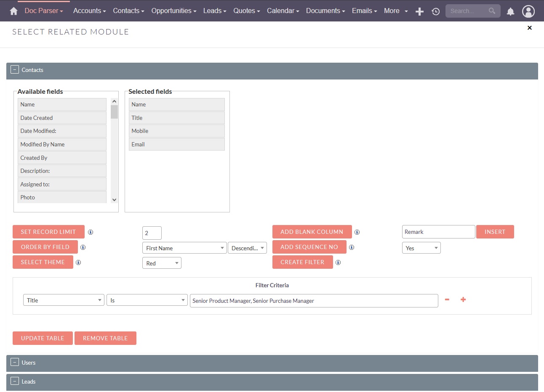Add filter row with plus icon
The image size is (544, 392).
click(463, 299)
